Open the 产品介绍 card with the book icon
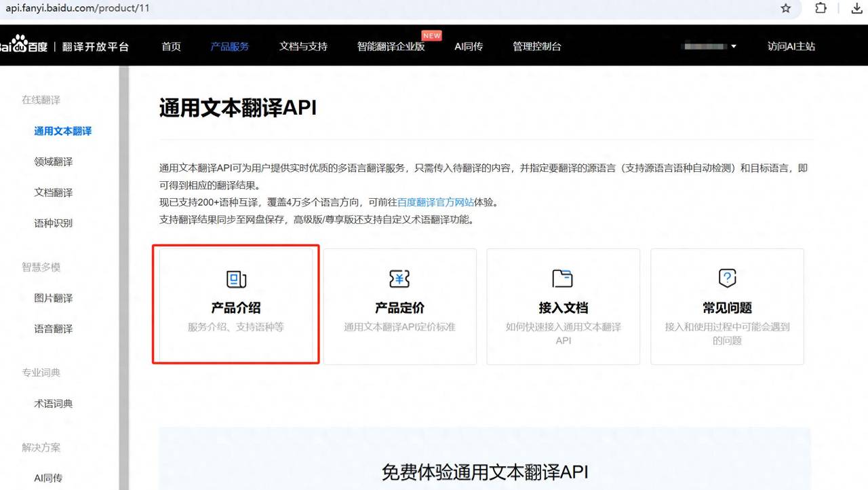Viewport: 868px width, 490px height. (x=235, y=305)
